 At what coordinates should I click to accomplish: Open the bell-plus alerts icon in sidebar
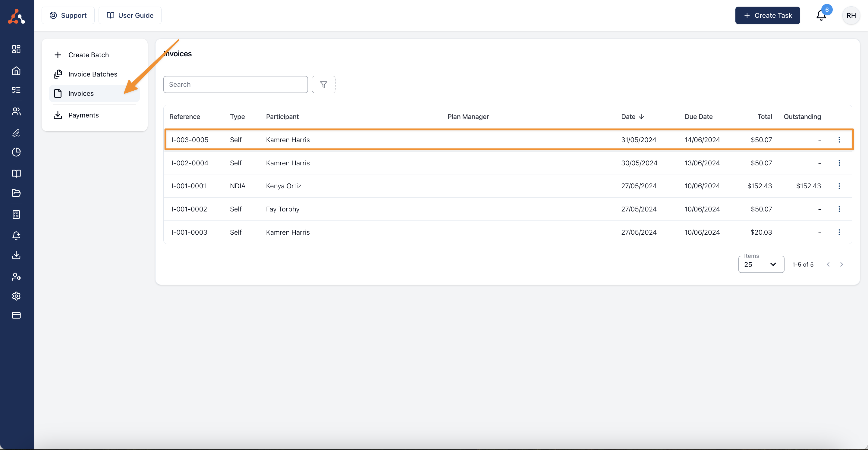tap(16, 236)
